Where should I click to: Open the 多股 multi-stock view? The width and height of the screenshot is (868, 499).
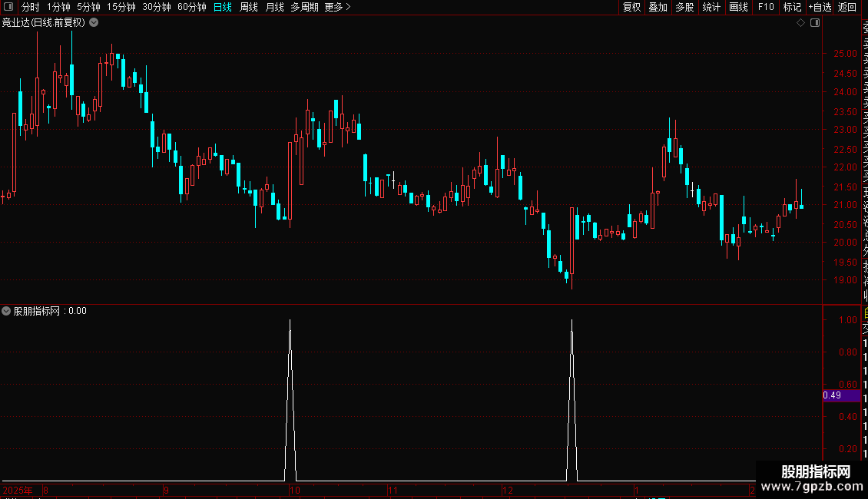coord(684,7)
